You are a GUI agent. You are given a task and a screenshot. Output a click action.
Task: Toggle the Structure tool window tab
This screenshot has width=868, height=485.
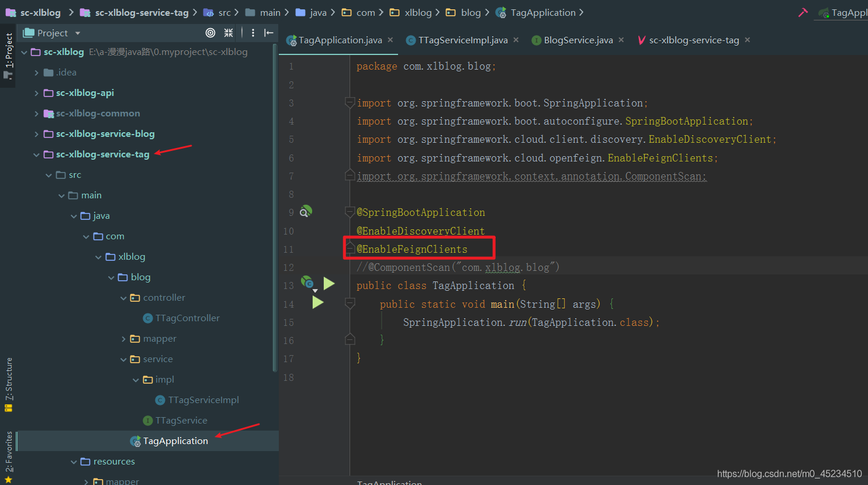pos(9,384)
